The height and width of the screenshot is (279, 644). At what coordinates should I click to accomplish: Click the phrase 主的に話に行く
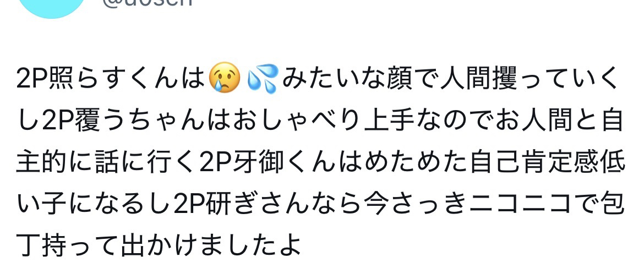106,161
